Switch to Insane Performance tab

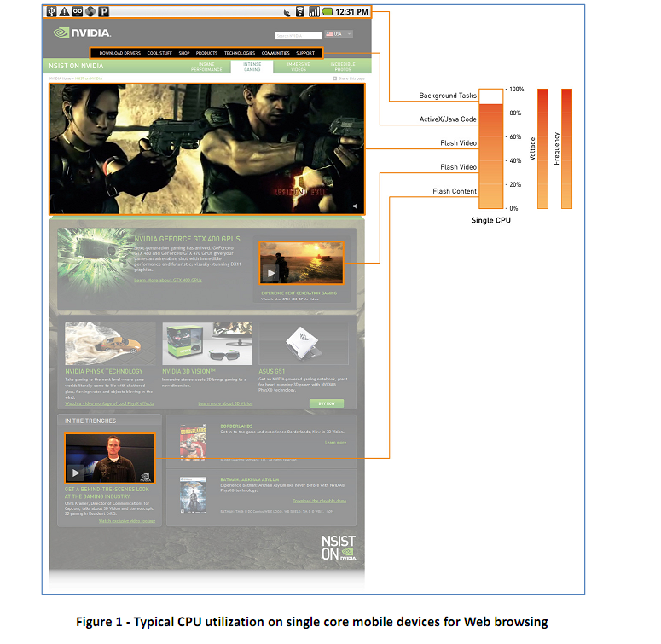(206, 67)
